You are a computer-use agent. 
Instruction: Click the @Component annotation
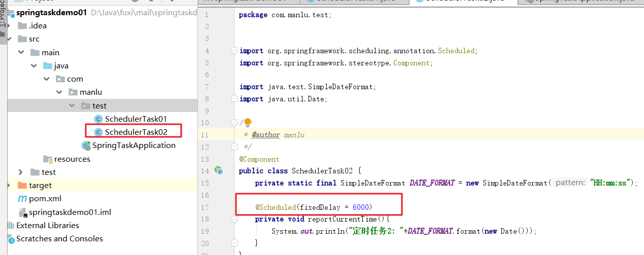tap(259, 159)
